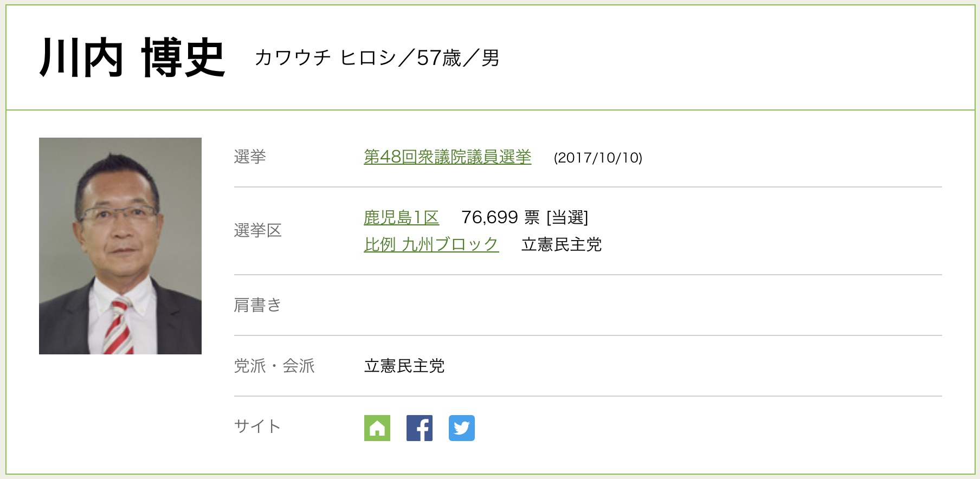Click the election date (2017/10/10)
The width and height of the screenshot is (980, 479).
pos(598,158)
